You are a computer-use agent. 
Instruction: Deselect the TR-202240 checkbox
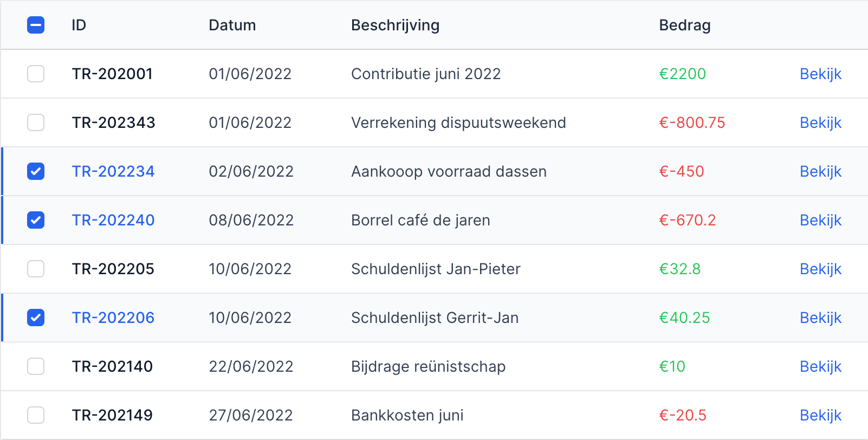(x=36, y=220)
